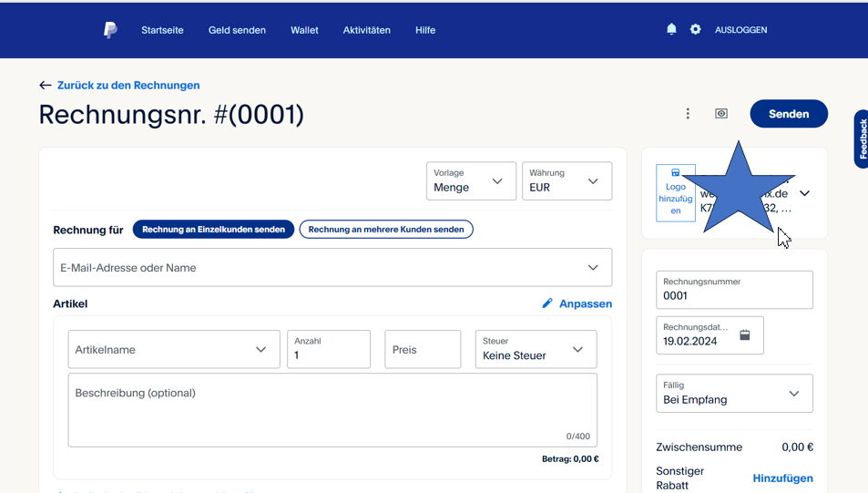This screenshot has height=493, width=868.
Task: Click the Betrag: 0,00 € text
Action: (x=570, y=458)
